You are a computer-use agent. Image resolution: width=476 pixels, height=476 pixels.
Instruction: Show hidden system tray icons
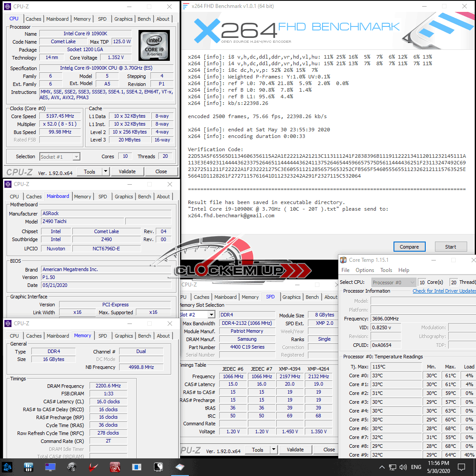click(x=382, y=467)
